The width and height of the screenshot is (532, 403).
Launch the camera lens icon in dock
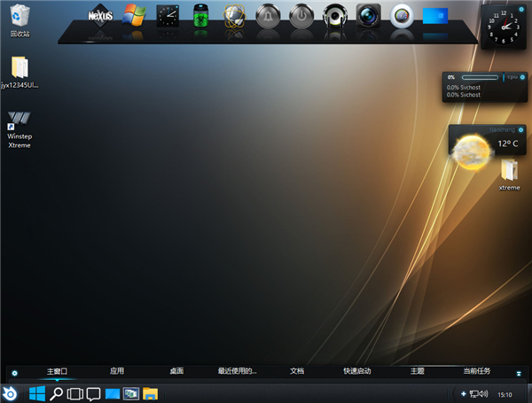(368, 16)
